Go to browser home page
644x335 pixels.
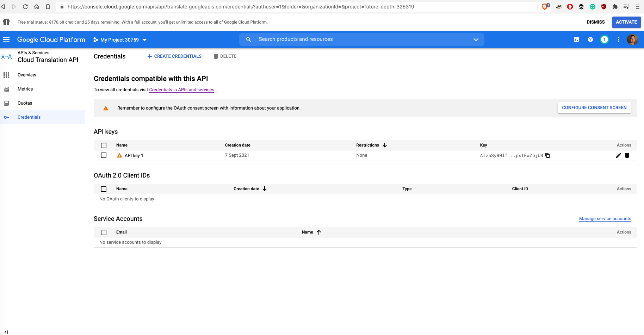(37, 7)
